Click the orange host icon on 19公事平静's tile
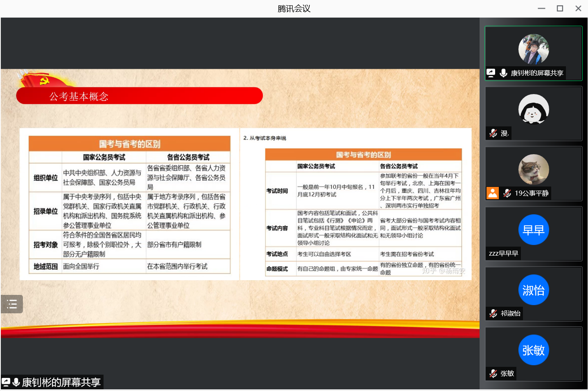This screenshot has height=391, width=588. click(493, 193)
